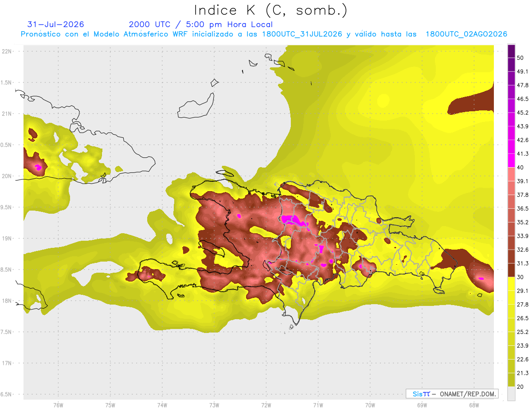Viewport: 532px width, 411px height.
Task: Click the "37.8" colorbar value
Action: coord(523,195)
